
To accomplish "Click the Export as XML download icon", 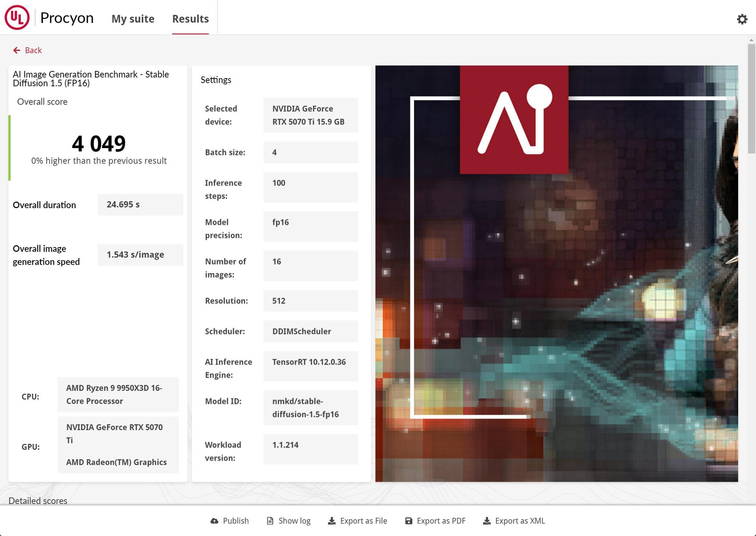I will coord(487,521).
